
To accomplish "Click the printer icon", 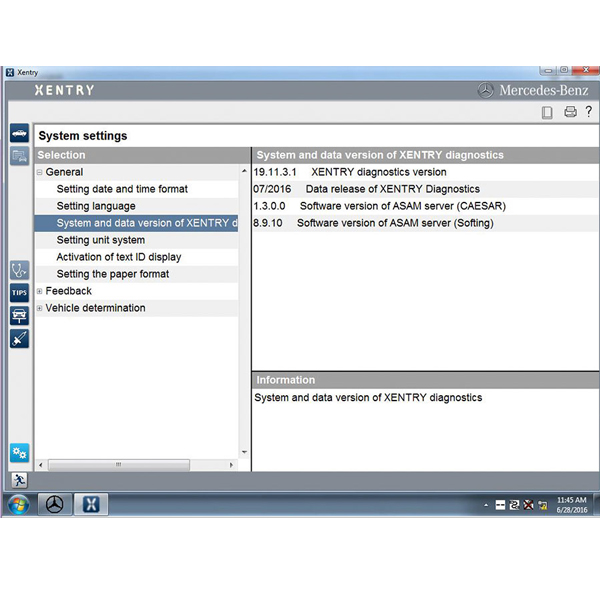I will 570,112.
